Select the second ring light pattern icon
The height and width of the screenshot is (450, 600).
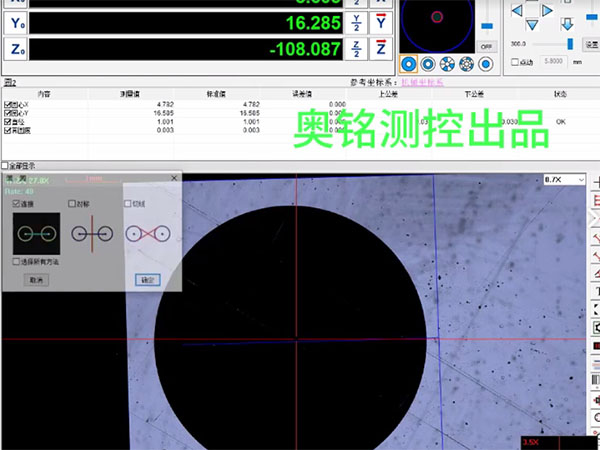(x=427, y=64)
